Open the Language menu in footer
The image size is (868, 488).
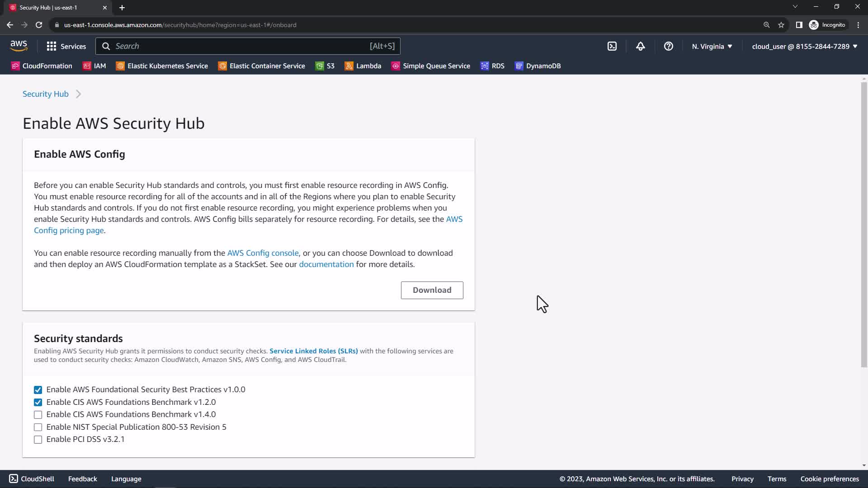[x=126, y=479]
